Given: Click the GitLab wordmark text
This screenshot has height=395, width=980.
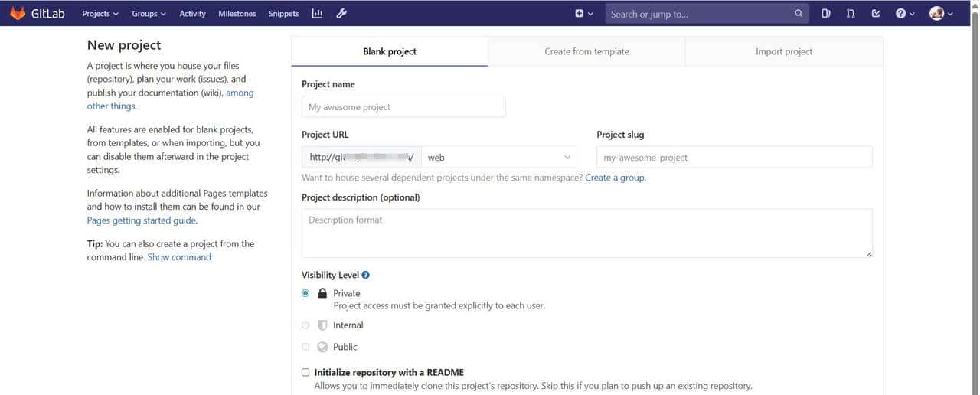Looking at the screenshot, I should click(47, 13).
